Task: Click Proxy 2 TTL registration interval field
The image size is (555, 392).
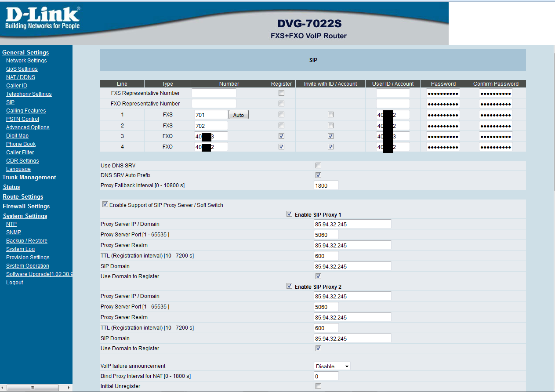Action: 326,328
